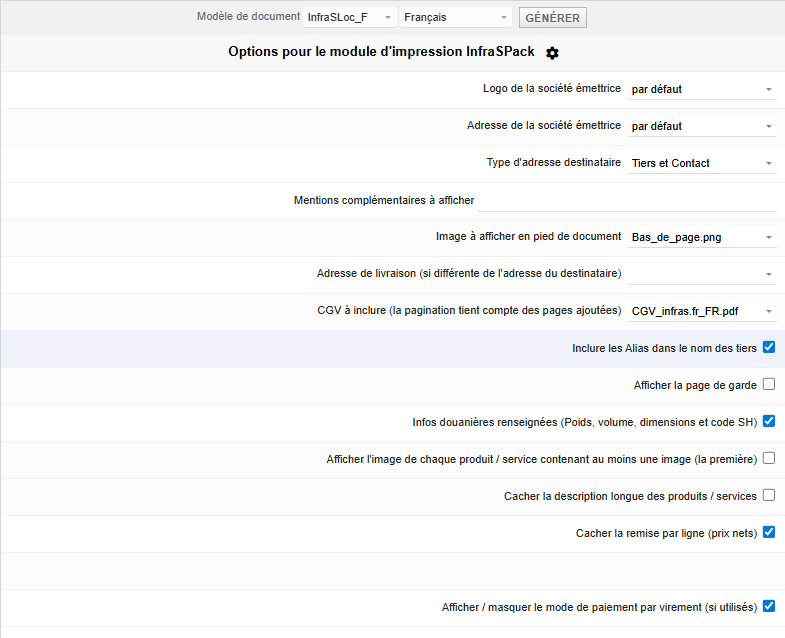Expand Logo de la société émettrice dropdown
This screenshot has width=785, height=638.
click(x=702, y=90)
